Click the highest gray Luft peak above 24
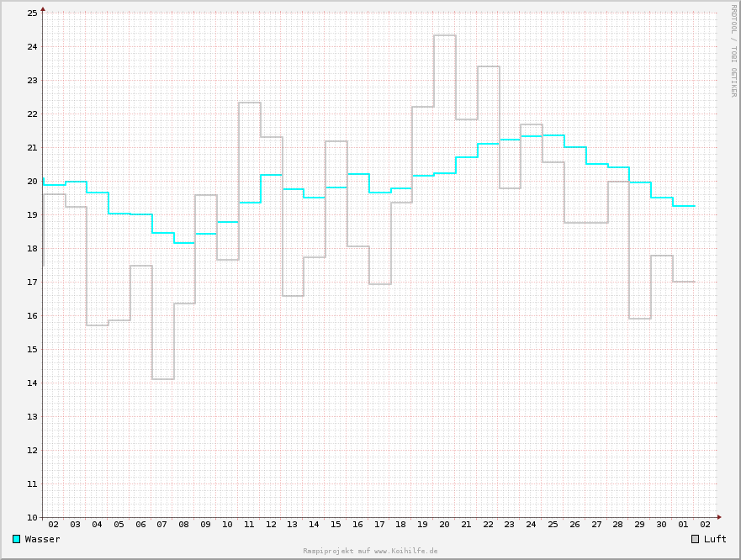 point(444,36)
